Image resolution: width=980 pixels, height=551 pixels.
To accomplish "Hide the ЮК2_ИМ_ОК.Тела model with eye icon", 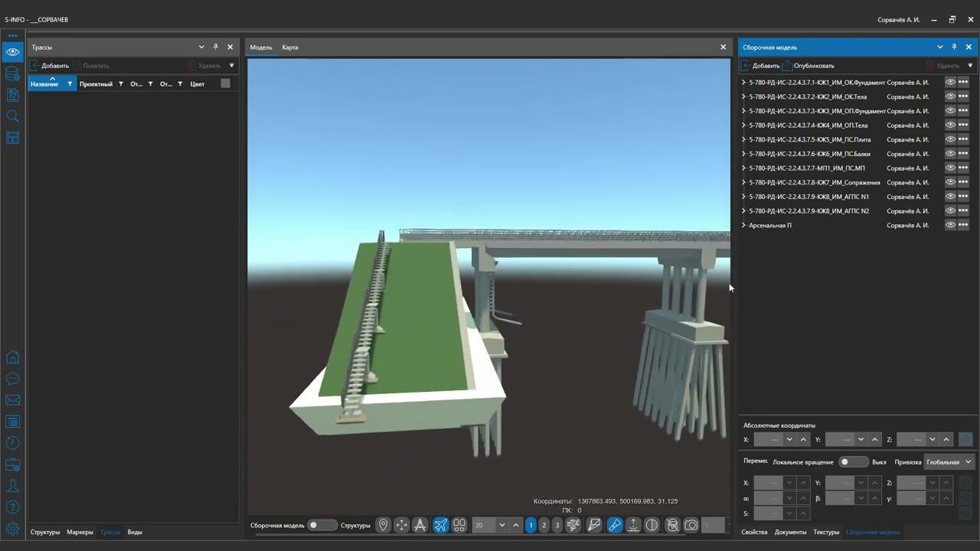I will (950, 96).
